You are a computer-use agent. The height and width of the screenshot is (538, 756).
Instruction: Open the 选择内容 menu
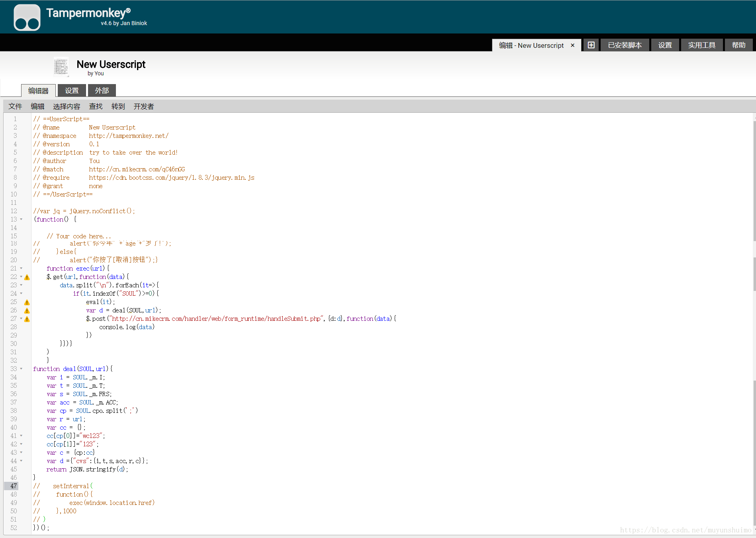(x=67, y=106)
